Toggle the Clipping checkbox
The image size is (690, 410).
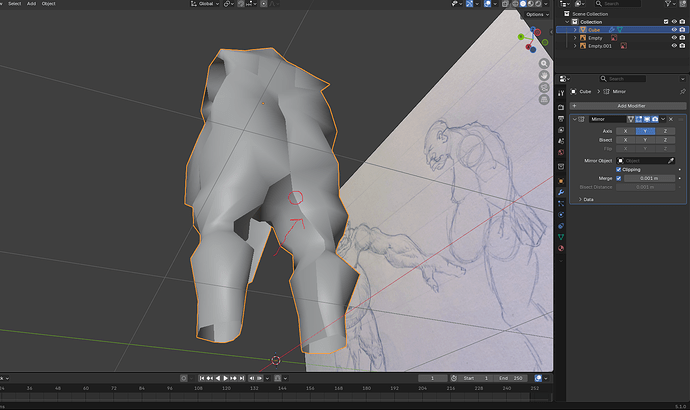(618, 170)
